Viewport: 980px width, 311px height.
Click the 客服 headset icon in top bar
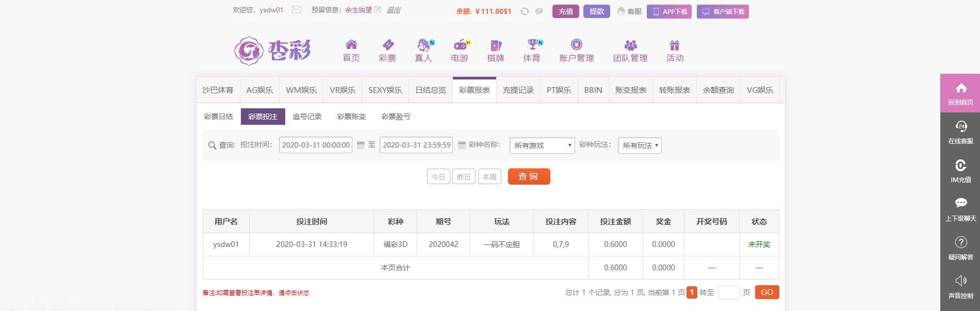621,11
